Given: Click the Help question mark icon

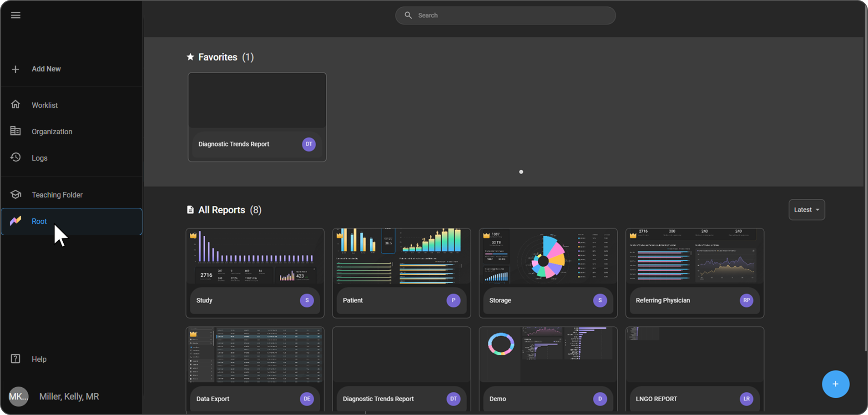Looking at the screenshot, I should click(15, 359).
